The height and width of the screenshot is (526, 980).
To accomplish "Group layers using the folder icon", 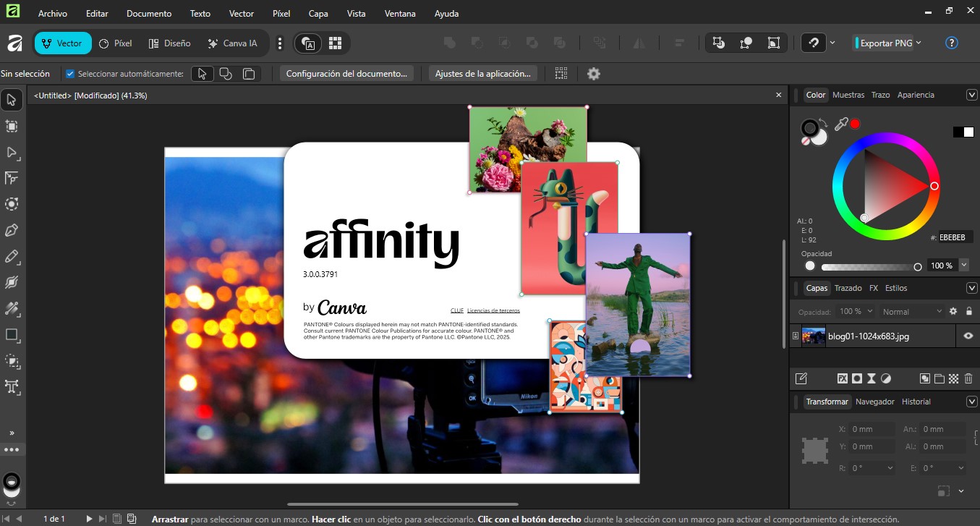I will pyautogui.click(x=939, y=378).
